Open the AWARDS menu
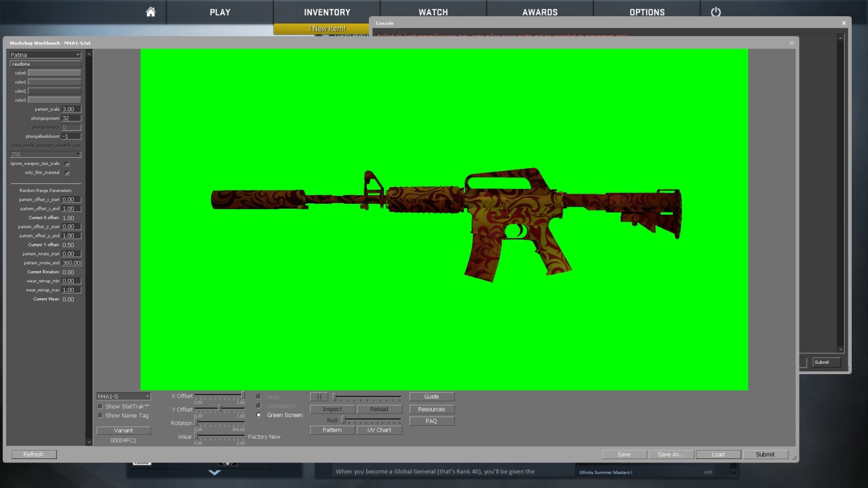The width and height of the screenshot is (868, 488). (540, 12)
